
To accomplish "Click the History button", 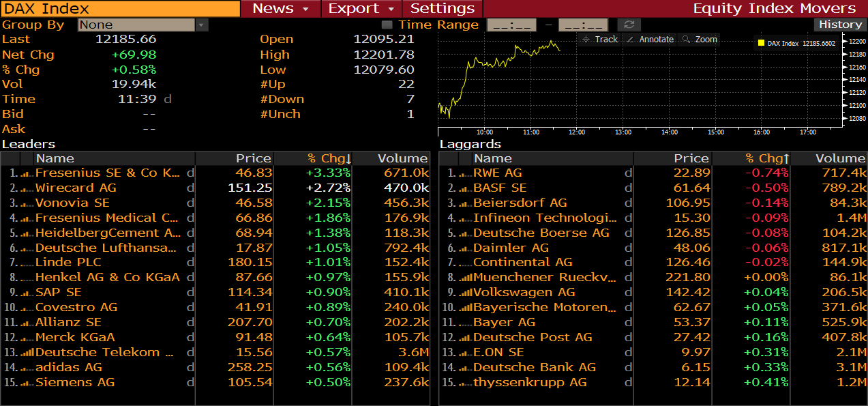I will tap(840, 25).
